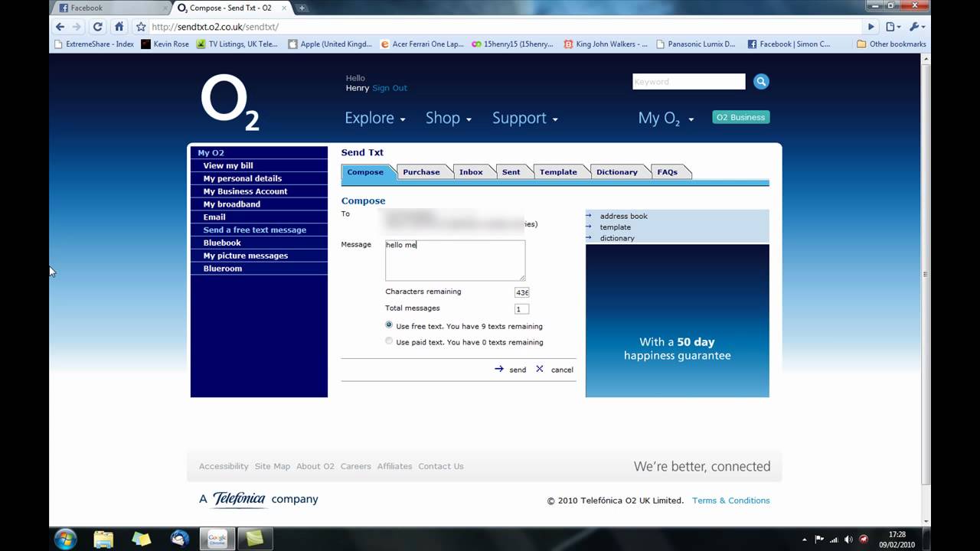Reload the page with refresh icon

click(97, 27)
